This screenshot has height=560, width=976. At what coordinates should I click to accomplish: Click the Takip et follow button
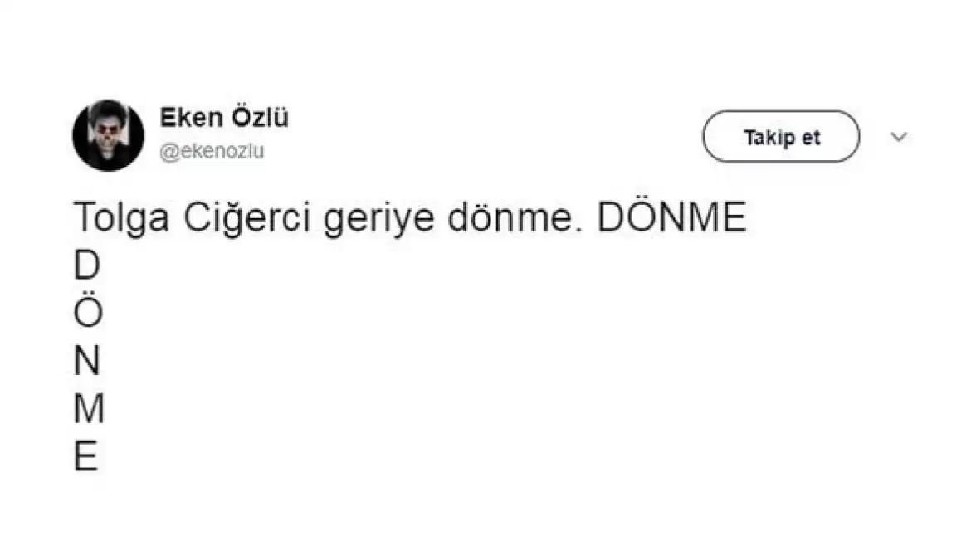(780, 137)
